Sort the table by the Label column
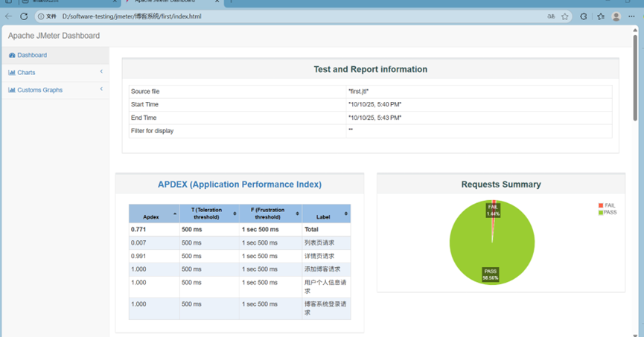Screen dimensions: 644x337 coord(327,214)
